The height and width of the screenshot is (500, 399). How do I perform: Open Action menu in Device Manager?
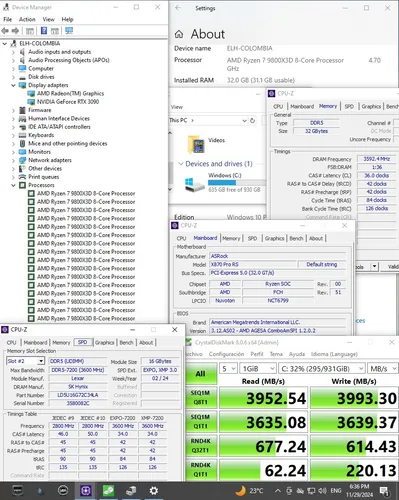(x=27, y=19)
